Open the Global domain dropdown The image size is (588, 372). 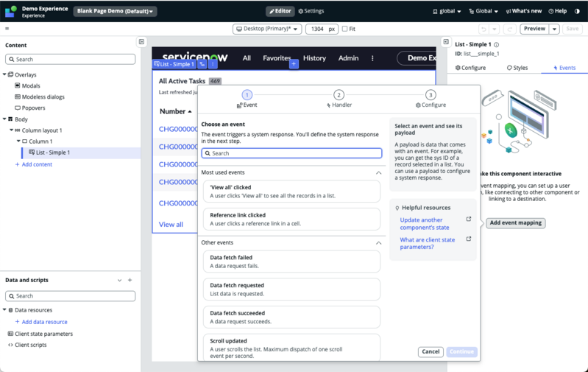click(x=483, y=11)
